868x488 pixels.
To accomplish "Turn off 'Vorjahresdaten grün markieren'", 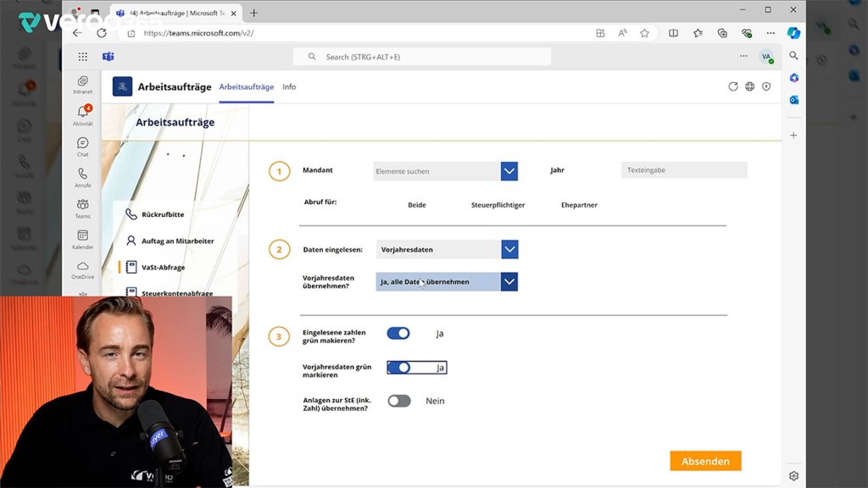I will [398, 367].
